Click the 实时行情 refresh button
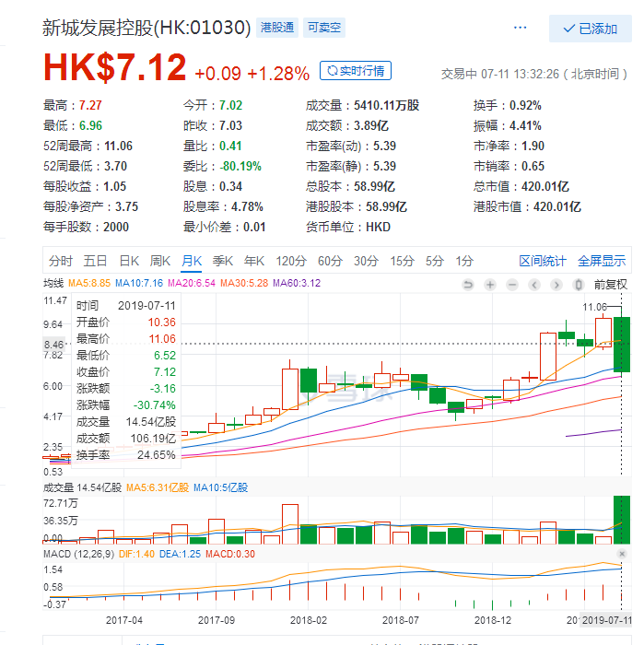This screenshot has width=644, height=645. tap(356, 71)
